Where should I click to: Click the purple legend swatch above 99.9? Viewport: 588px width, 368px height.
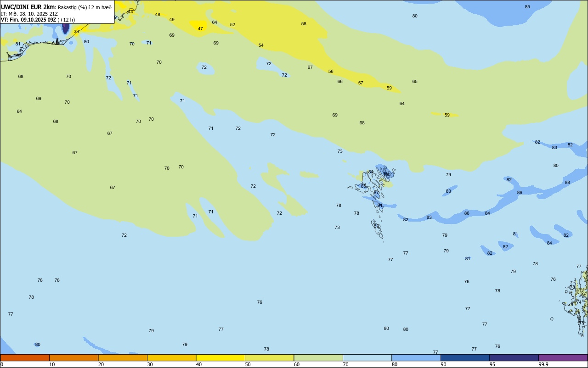[x=563, y=357]
